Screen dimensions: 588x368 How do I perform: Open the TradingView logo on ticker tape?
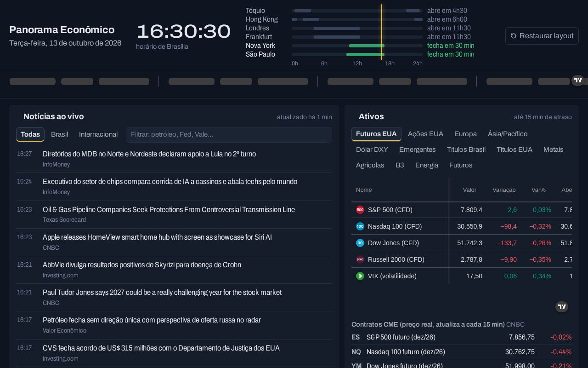pos(578,80)
